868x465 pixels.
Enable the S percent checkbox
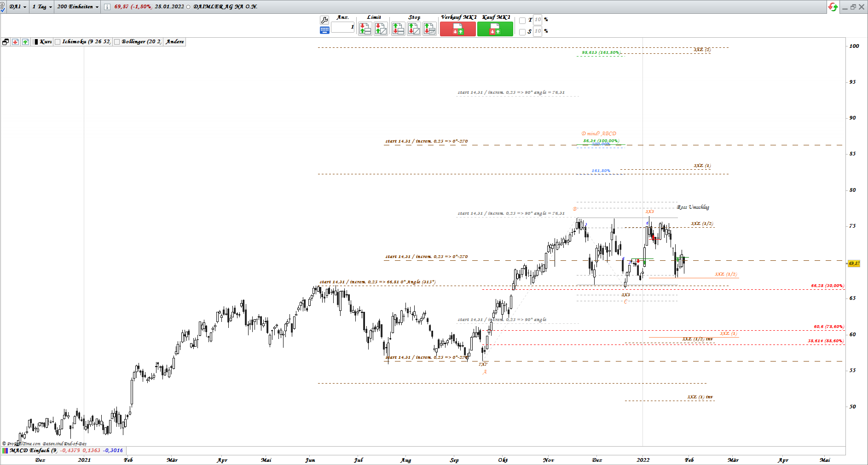[522, 32]
